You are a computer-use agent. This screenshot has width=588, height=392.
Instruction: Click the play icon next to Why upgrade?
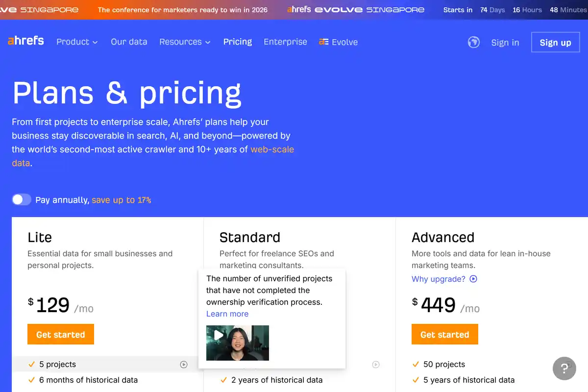[x=473, y=279]
